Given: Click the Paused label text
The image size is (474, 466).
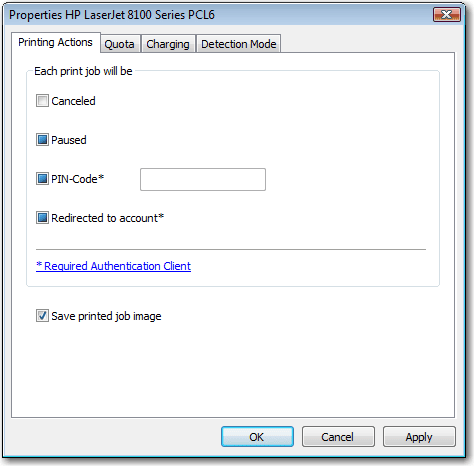Looking at the screenshot, I should click(x=69, y=140).
